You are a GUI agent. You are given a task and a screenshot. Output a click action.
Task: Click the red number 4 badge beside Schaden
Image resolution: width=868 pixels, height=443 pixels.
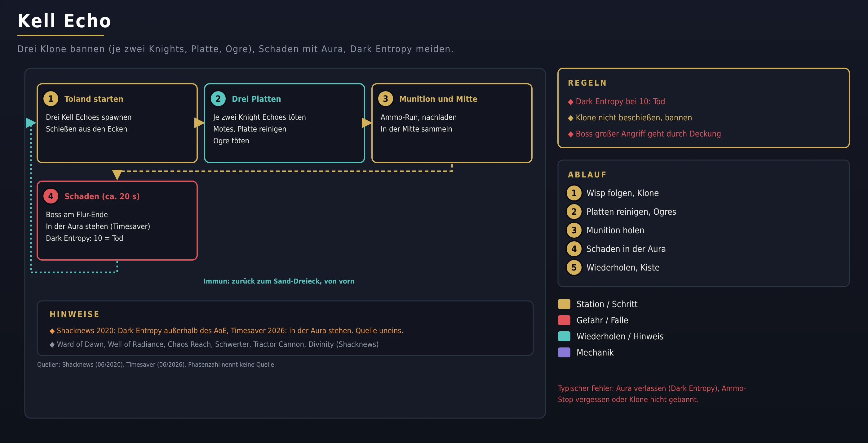click(51, 196)
